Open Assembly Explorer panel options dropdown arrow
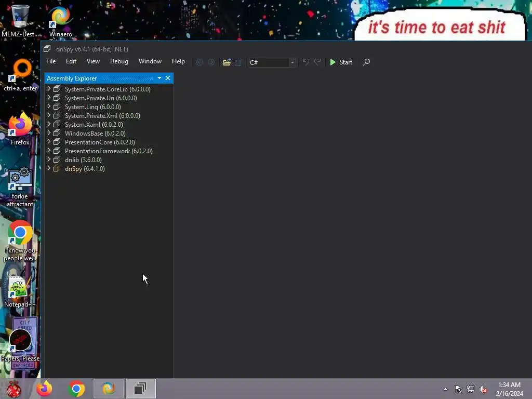 point(159,78)
